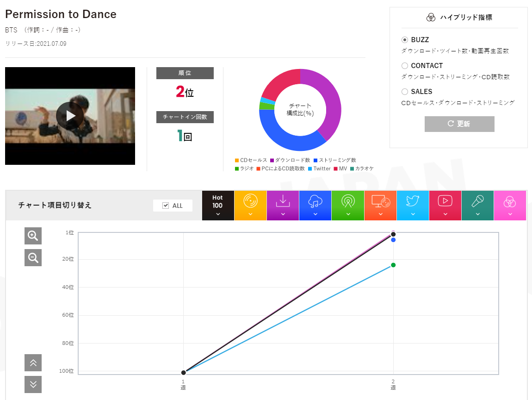Screen dimensions: 532x400
Task: Toggle the ALL checkbox
Action: pos(166,206)
